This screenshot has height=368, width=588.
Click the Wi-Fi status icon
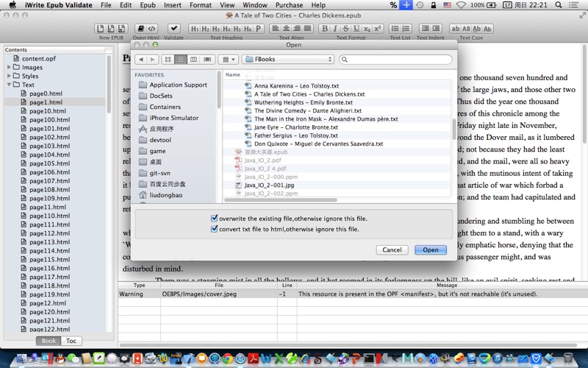pos(462,5)
